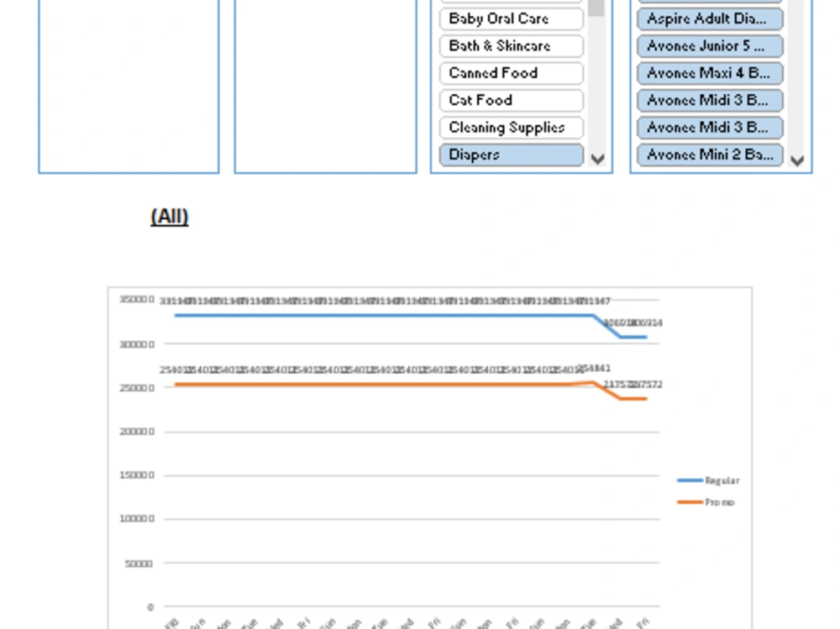The height and width of the screenshot is (629, 840).
Task: Select "Avonee Maxi 4 B..." product
Action: 710,73
